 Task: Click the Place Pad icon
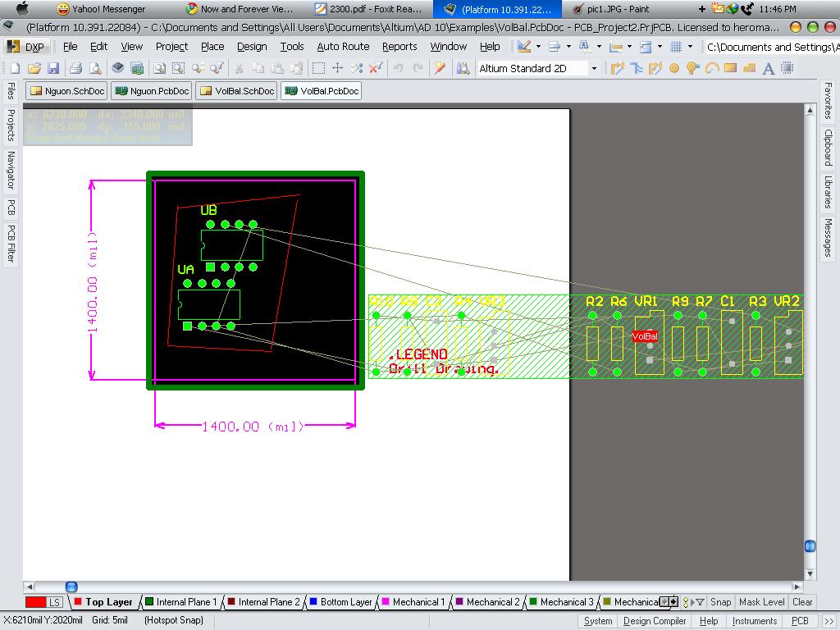coord(675,68)
